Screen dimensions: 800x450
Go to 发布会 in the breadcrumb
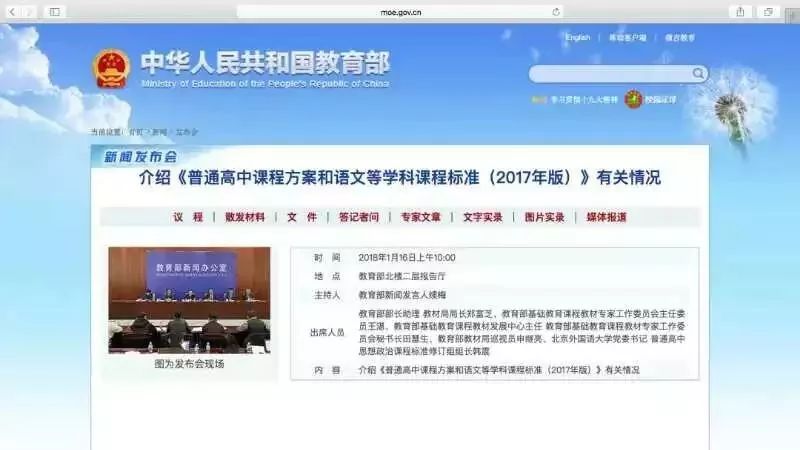(x=186, y=132)
